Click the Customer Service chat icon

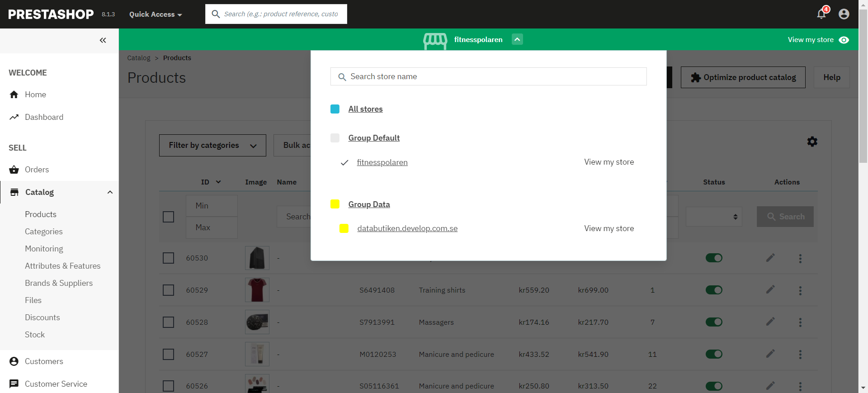(14, 384)
